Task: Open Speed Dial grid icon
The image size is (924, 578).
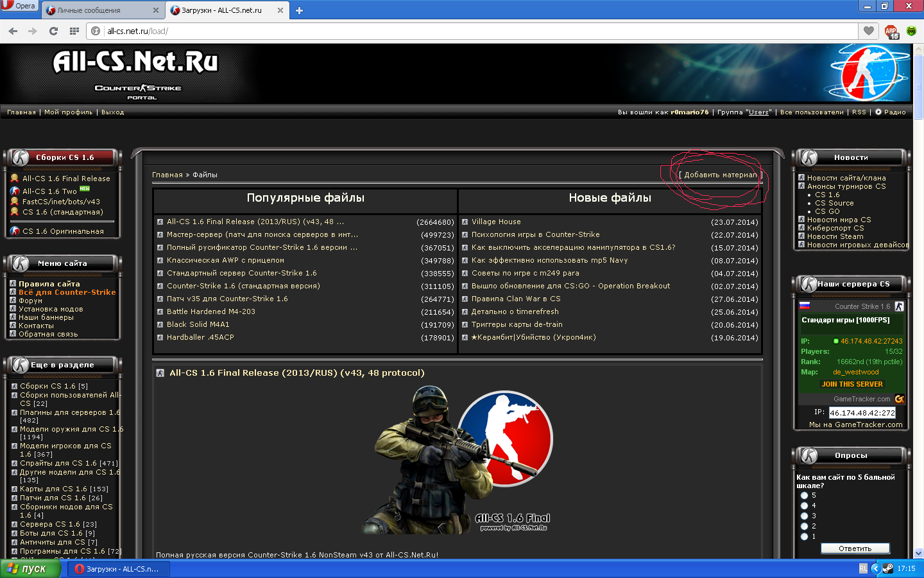Action: 74,31
